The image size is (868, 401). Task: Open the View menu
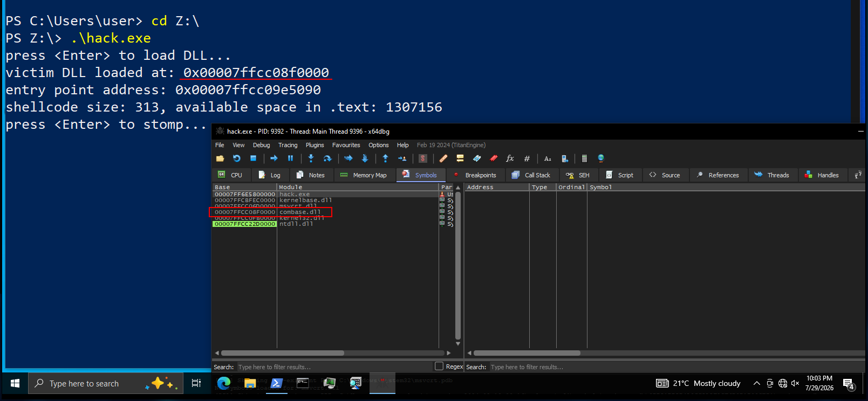tap(238, 145)
